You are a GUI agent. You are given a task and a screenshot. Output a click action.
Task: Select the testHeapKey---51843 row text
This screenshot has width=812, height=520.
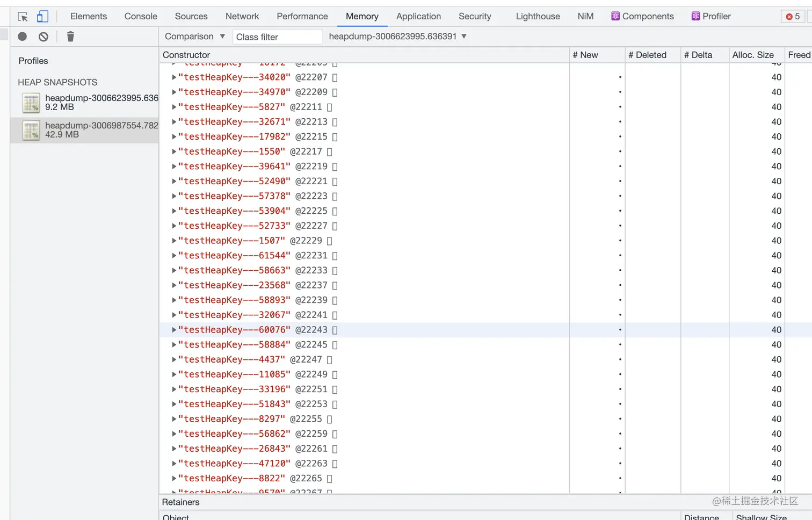coord(234,405)
